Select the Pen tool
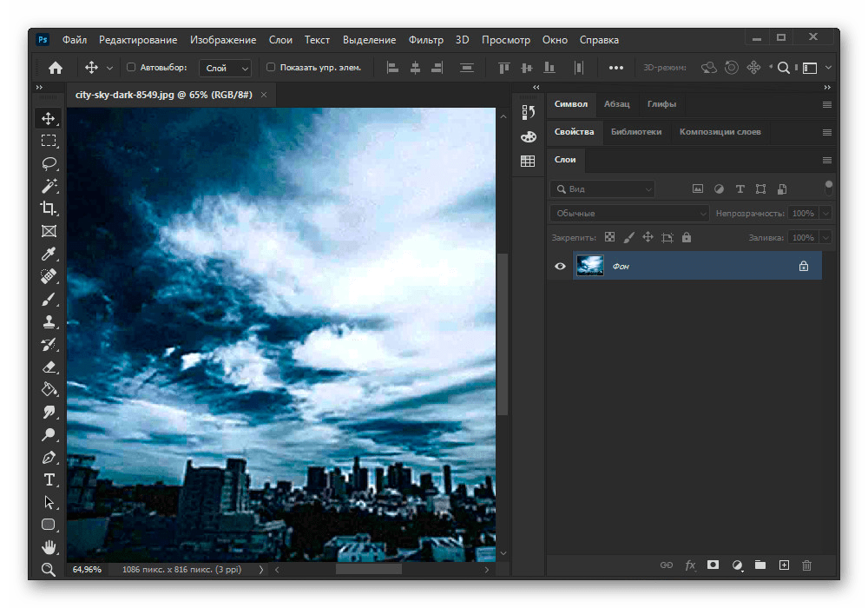This screenshot has width=868, height=608. (49, 458)
